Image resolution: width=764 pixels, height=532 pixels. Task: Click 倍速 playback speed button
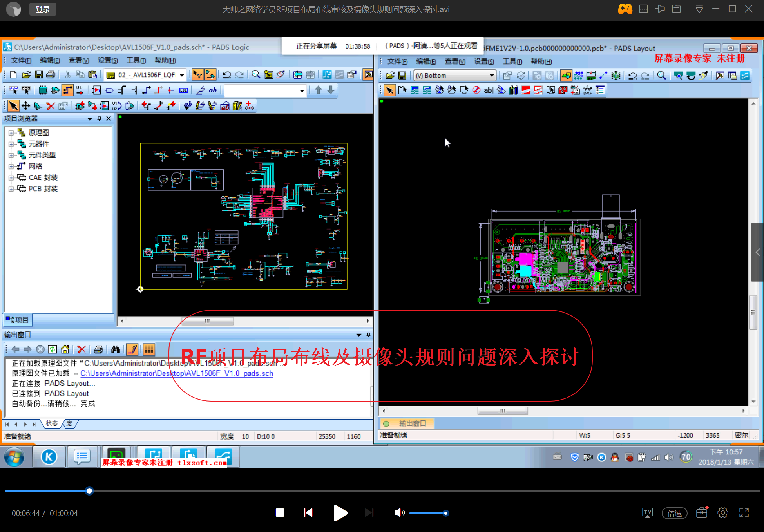pos(674,513)
